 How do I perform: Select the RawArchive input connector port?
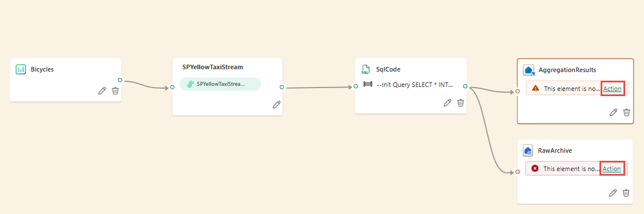click(x=517, y=172)
